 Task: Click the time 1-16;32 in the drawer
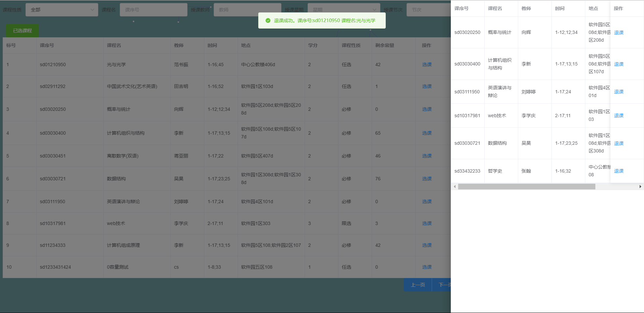(x=563, y=171)
